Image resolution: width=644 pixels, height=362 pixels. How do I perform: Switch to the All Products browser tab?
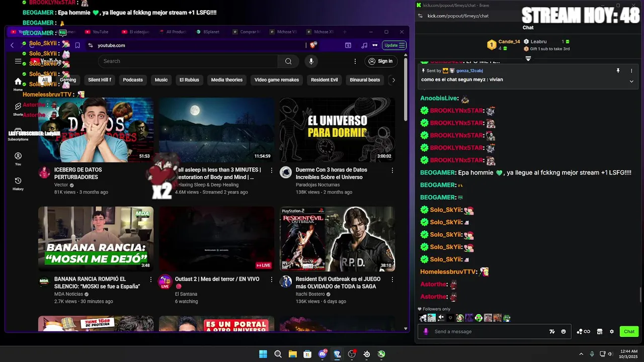tap(173, 32)
